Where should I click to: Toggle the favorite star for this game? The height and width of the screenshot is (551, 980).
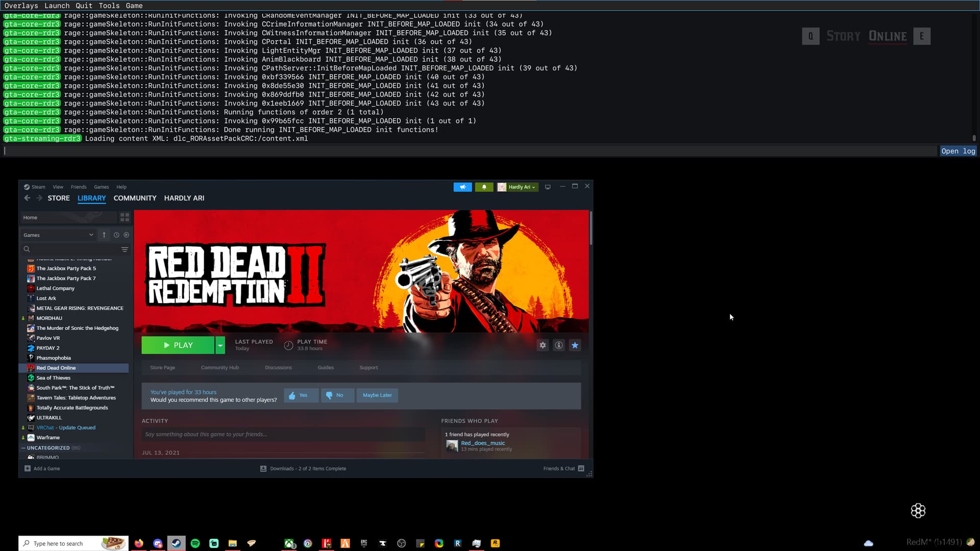click(x=575, y=345)
